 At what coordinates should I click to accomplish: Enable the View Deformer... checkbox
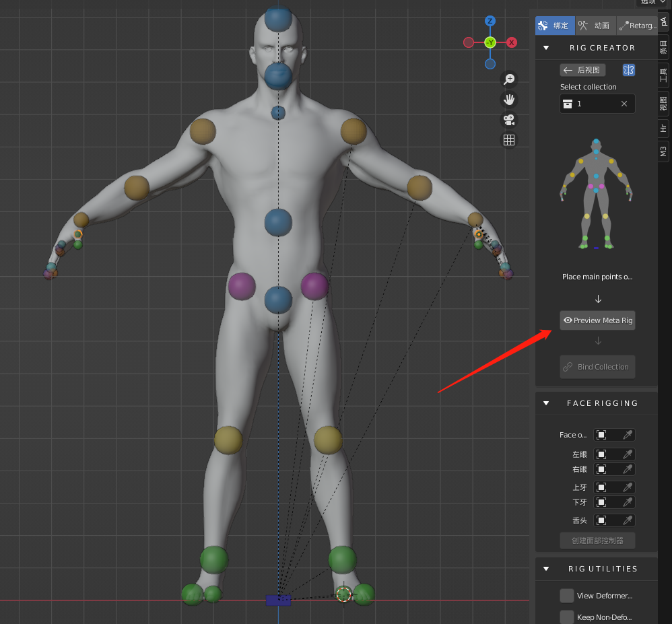566,596
